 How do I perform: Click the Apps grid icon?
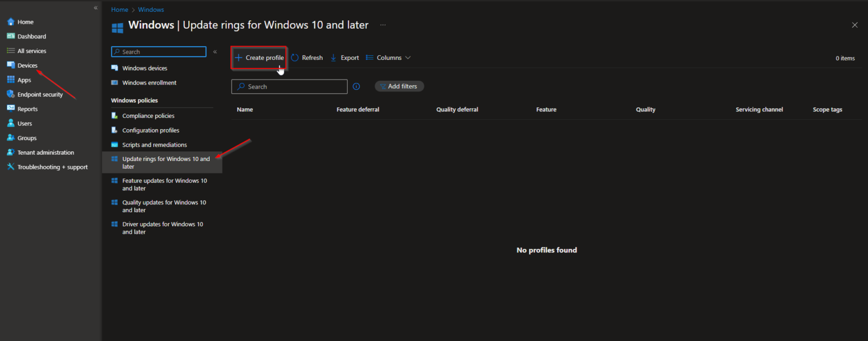11,80
